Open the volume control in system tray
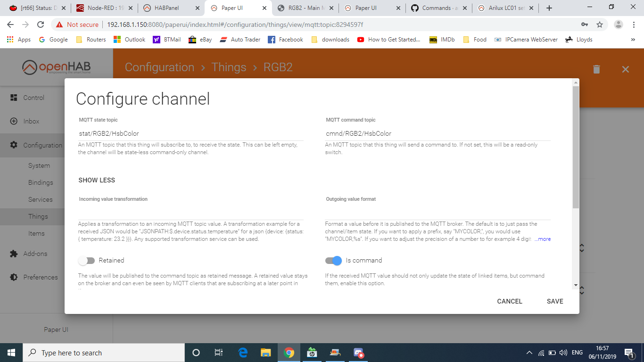The height and width of the screenshot is (362, 644). (563, 353)
